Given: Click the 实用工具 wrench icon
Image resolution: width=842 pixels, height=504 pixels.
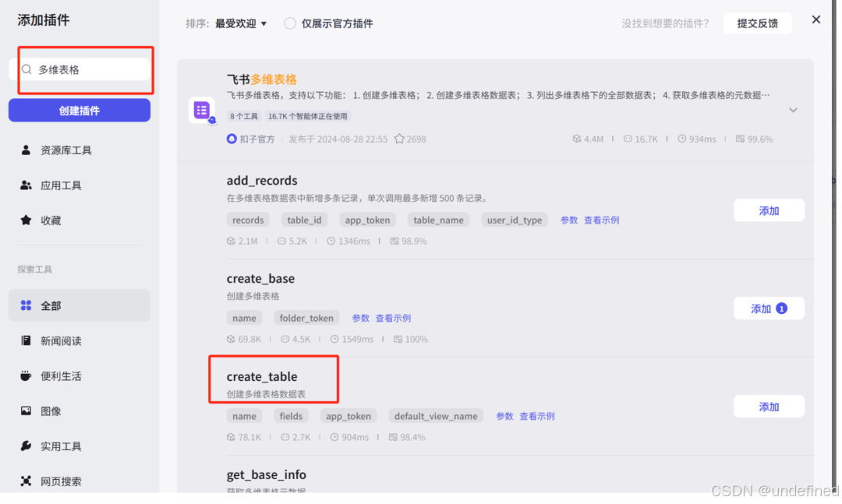Looking at the screenshot, I should tap(26, 446).
